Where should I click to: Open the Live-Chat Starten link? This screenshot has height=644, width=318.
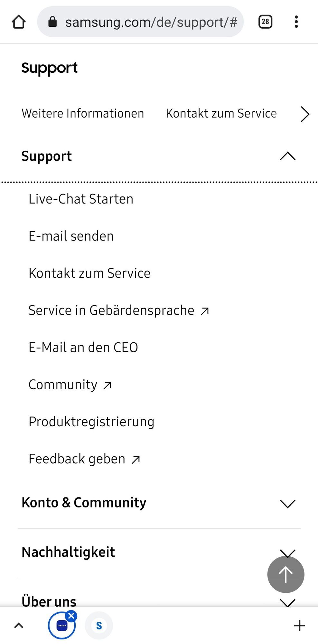coord(81,199)
